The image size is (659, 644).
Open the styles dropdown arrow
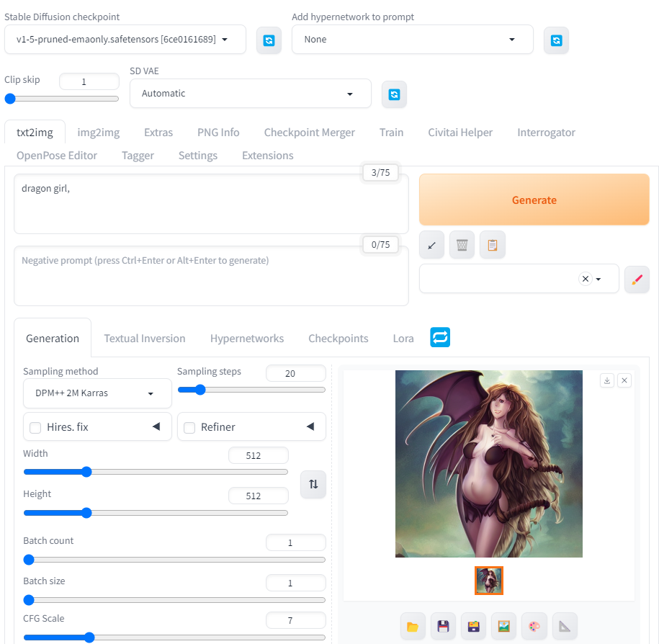[x=599, y=279]
